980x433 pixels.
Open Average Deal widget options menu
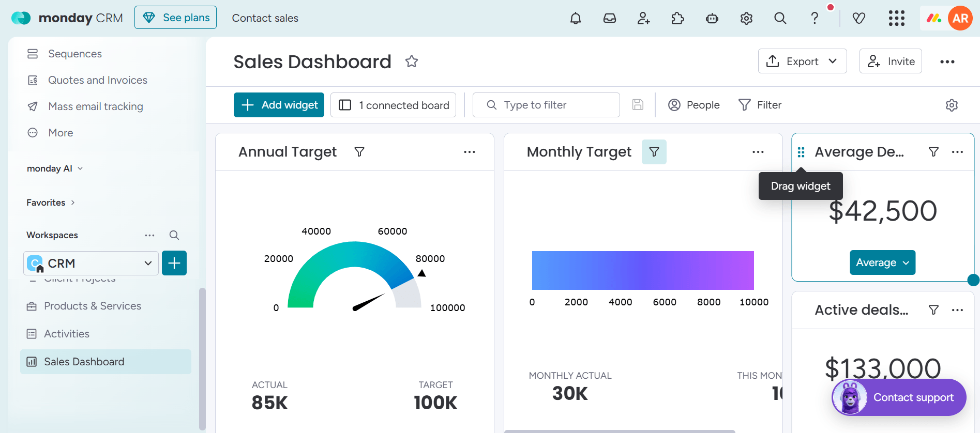click(957, 152)
